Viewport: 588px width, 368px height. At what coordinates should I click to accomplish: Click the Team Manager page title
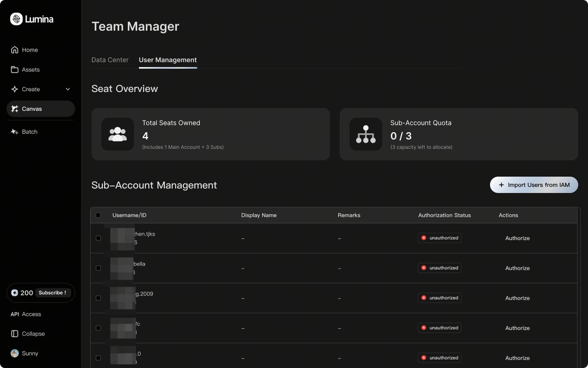pyautogui.click(x=135, y=26)
